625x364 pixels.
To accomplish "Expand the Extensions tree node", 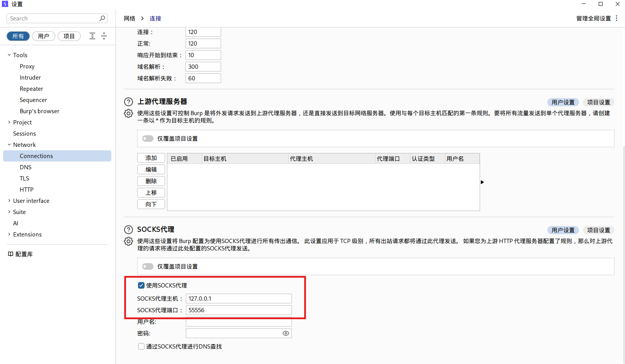I will point(9,234).
